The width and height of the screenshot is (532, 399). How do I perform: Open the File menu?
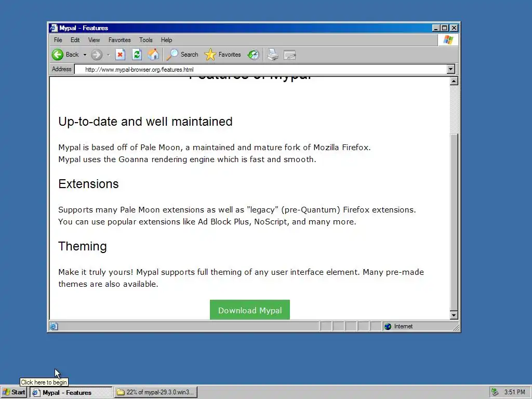pos(58,40)
